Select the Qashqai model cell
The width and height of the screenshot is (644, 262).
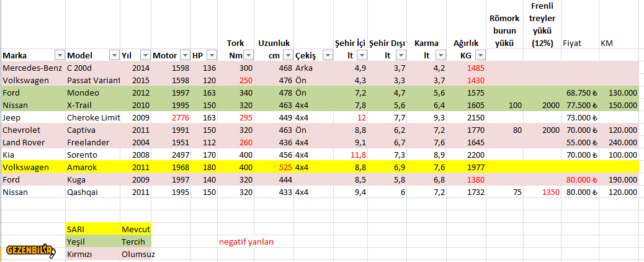[93, 192]
